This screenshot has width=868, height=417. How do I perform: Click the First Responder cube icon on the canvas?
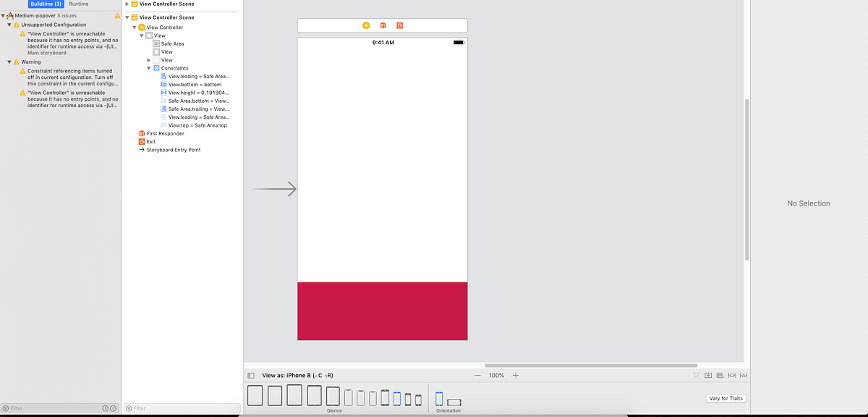(382, 25)
